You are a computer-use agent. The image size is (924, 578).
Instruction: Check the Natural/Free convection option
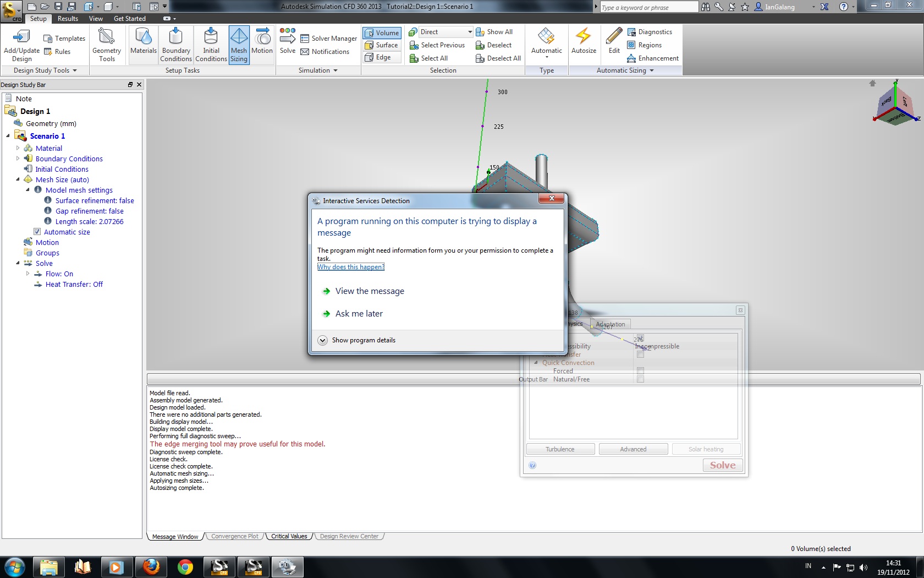click(x=640, y=379)
